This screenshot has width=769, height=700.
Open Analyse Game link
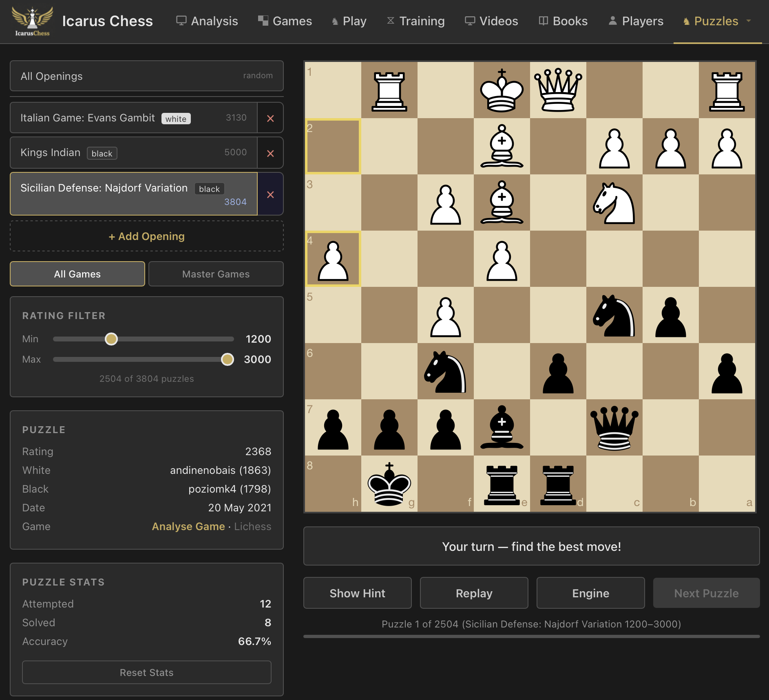pos(188,526)
